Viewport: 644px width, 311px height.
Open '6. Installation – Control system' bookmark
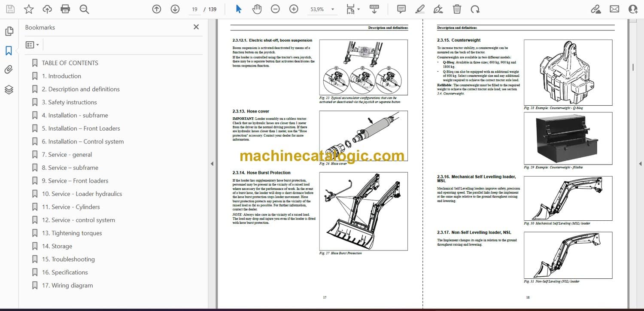point(83,141)
